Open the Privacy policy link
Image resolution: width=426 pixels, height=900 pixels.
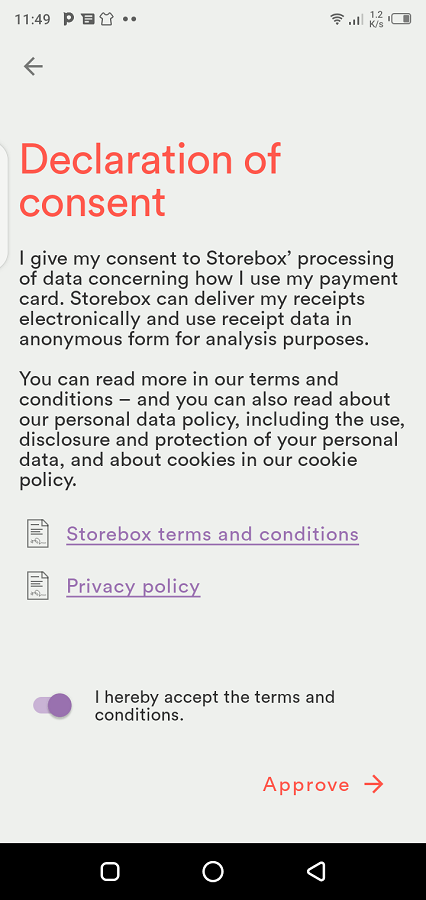tap(133, 586)
